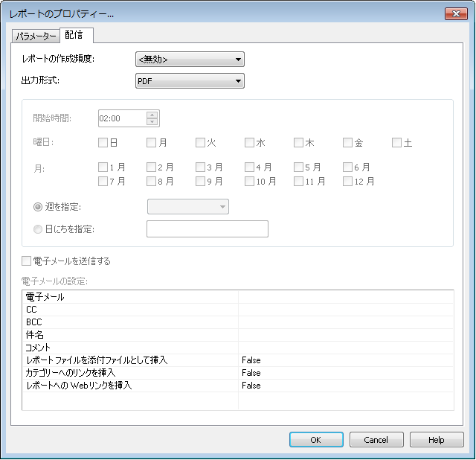Tick the 10 月 month checkbox

click(x=250, y=182)
